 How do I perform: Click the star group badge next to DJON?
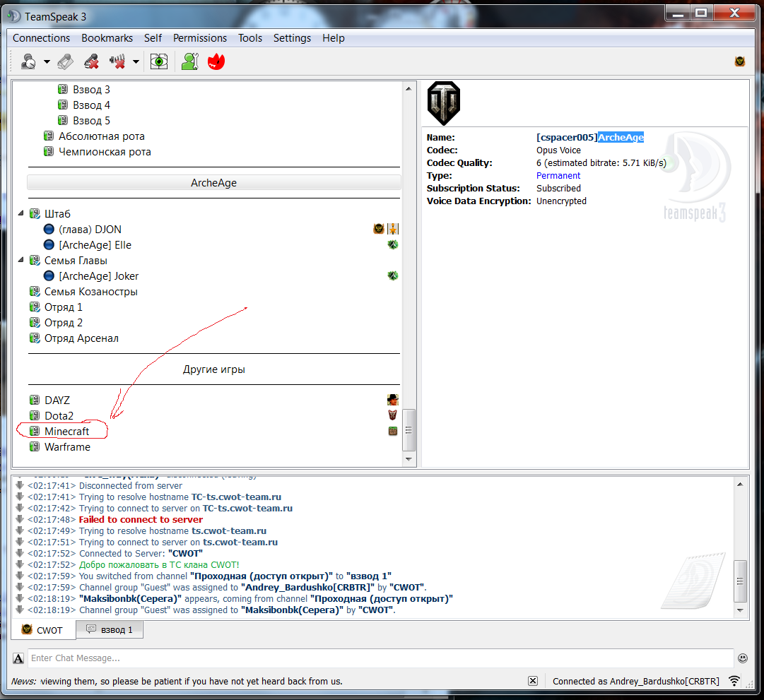tap(393, 228)
